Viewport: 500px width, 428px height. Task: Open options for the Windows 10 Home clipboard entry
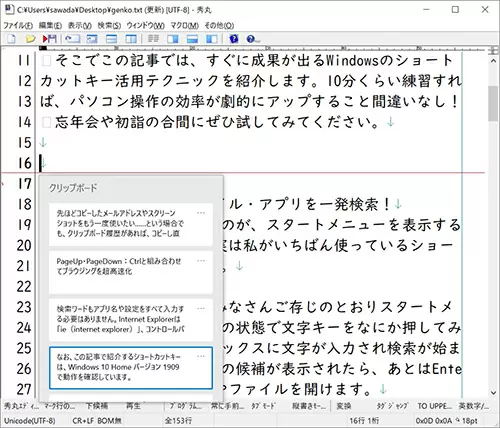(x=201, y=356)
